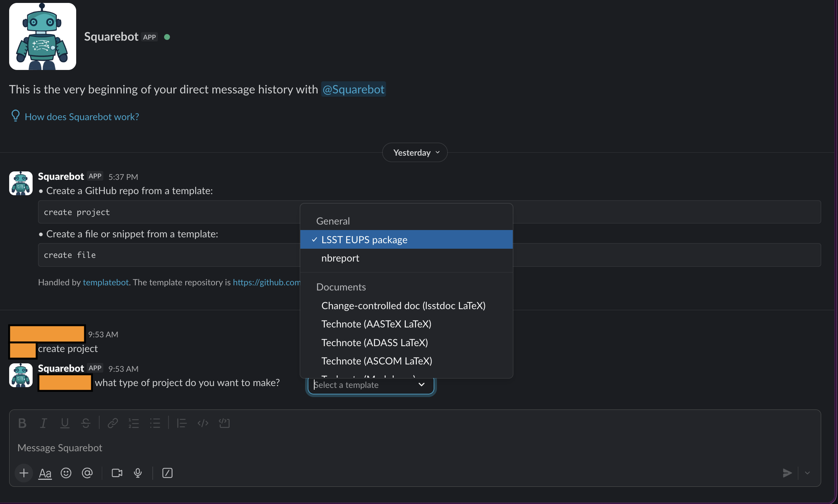Expand send options chevron next to send
838x504 pixels.
(807, 473)
